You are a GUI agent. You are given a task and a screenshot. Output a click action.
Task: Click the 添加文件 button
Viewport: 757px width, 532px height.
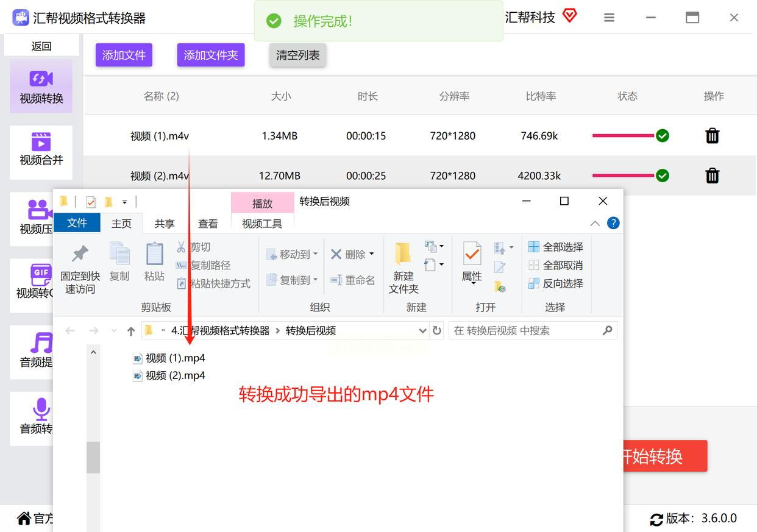(x=124, y=55)
